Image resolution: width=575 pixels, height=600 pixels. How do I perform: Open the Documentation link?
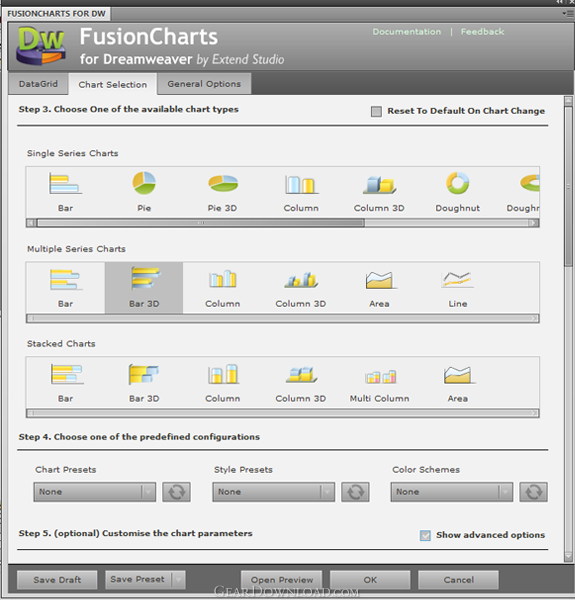coord(407,32)
